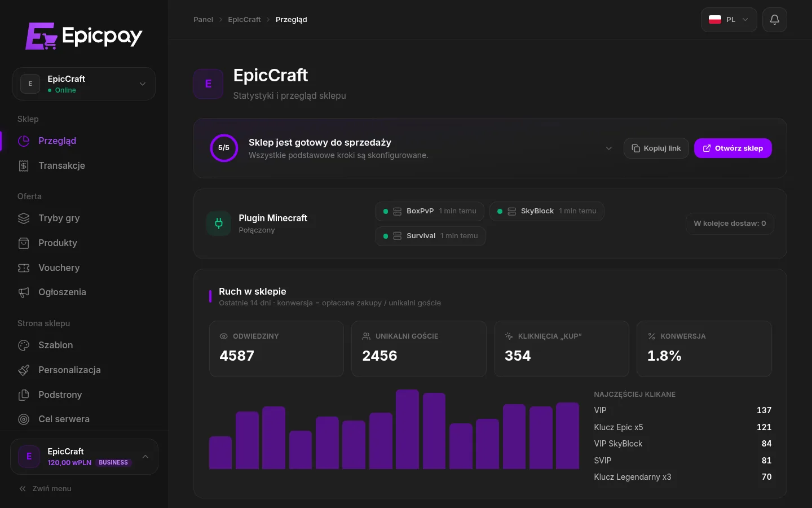Click the Personalizacja brush icon

pos(24,370)
